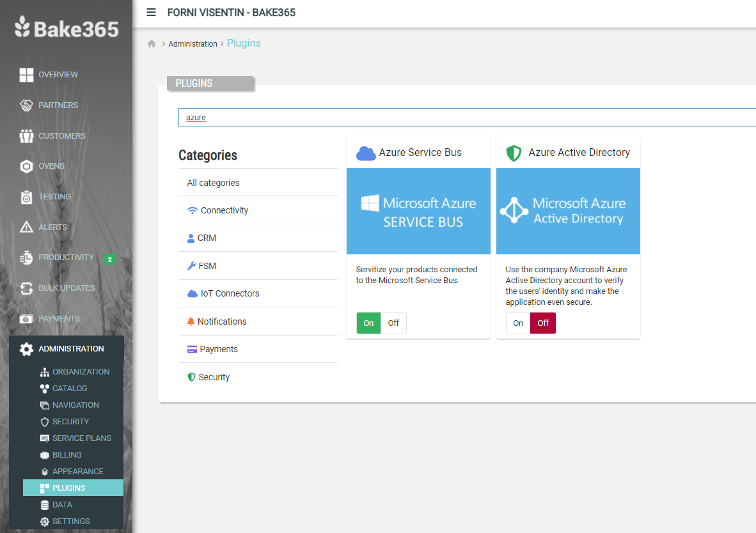Filter by Security category
The image size is (756, 533).
pyautogui.click(x=258, y=377)
